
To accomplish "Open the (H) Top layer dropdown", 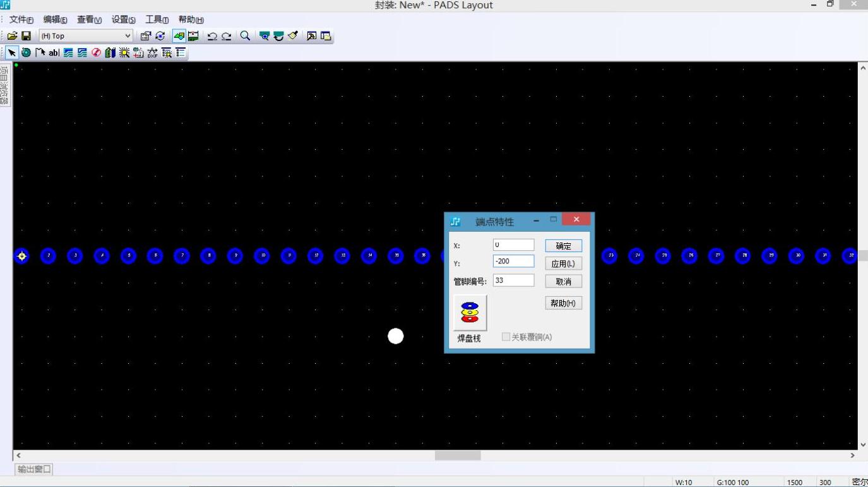I will click(x=86, y=36).
